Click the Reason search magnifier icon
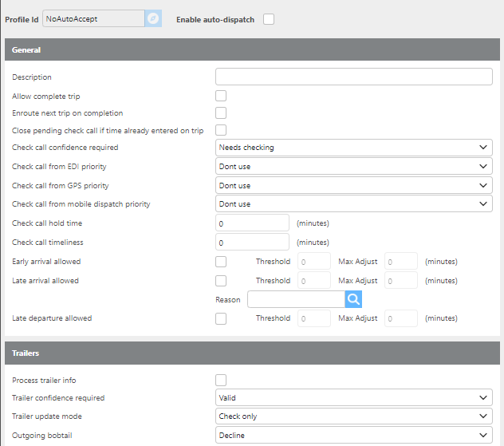This screenshot has width=504, height=446. click(x=354, y=299)
